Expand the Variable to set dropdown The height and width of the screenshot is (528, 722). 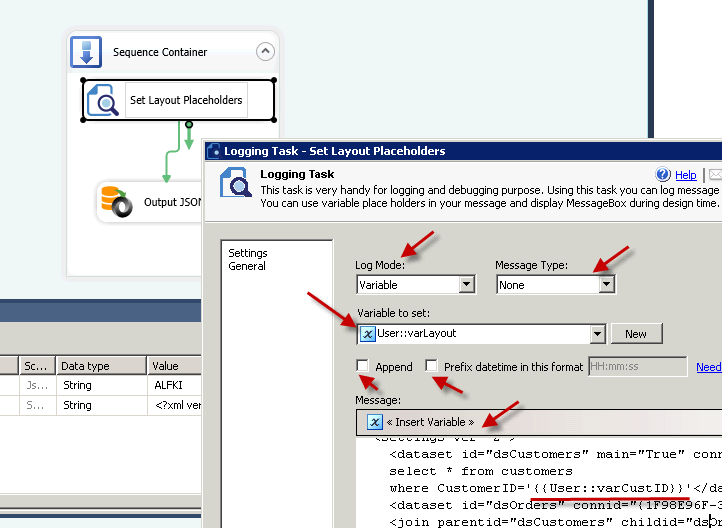point(598,334)
